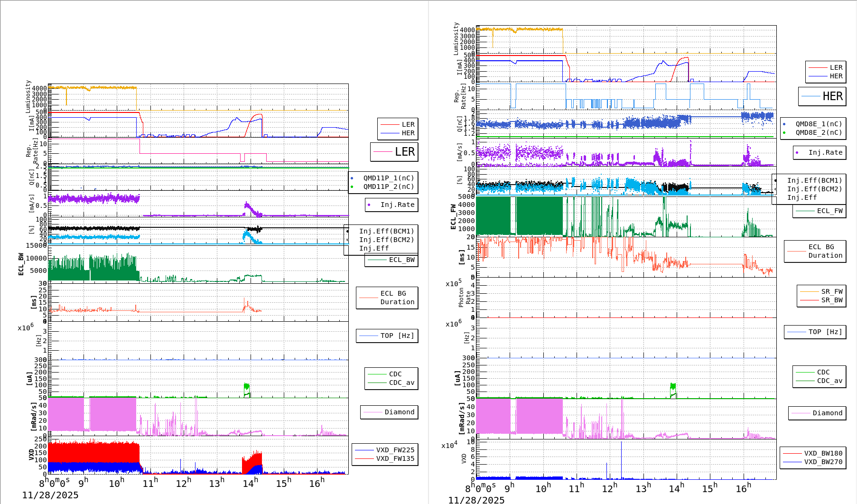
Task: Click the SR_FW legend entry
Action: point(831,291)
